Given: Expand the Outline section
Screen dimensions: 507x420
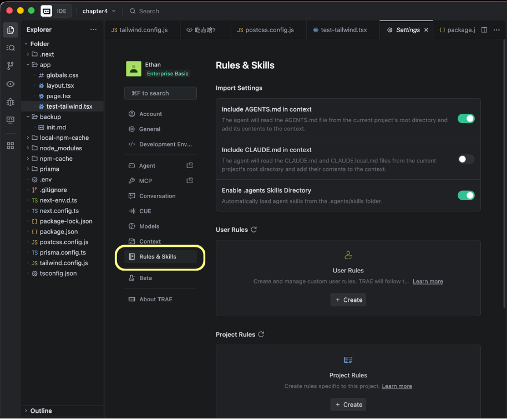Looking at the screenshot, I should pos(41,411).
